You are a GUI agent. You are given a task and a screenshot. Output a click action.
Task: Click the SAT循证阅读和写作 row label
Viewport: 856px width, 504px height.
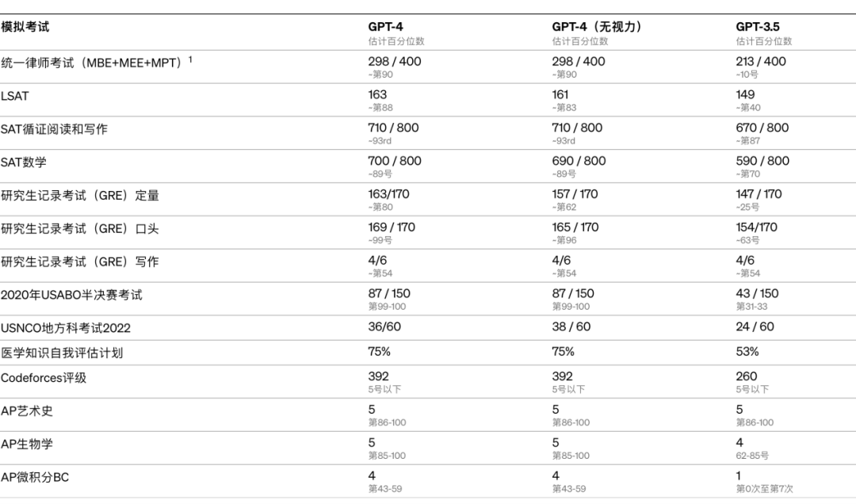pyautogui.click(x=54, y=128)
